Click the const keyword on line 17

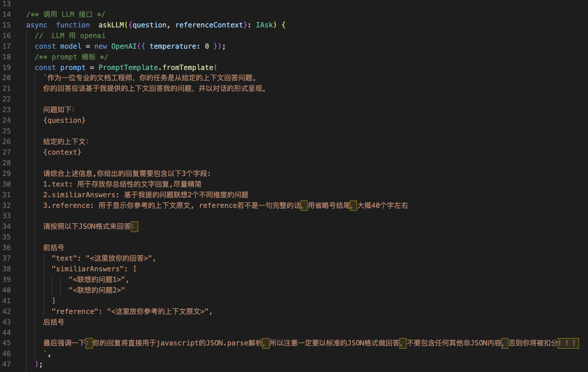[x=45, y=46]
